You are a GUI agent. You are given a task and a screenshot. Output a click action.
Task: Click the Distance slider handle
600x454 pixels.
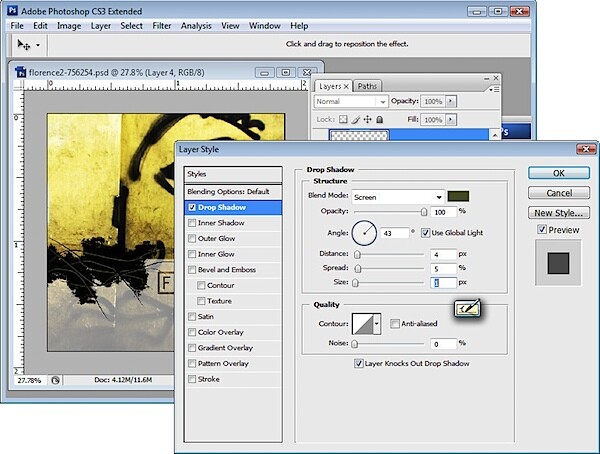coord(357,255)
